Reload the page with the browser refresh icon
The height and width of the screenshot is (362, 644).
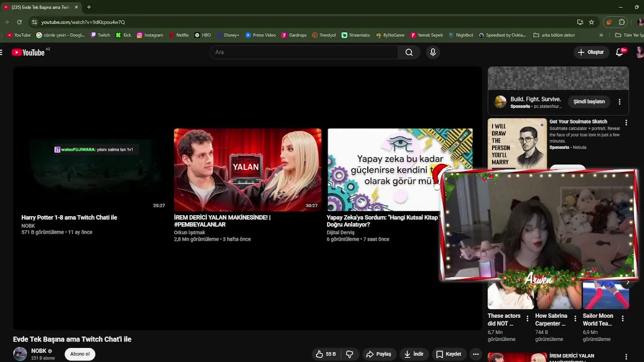pyautogui.click(x=19, y=22)
